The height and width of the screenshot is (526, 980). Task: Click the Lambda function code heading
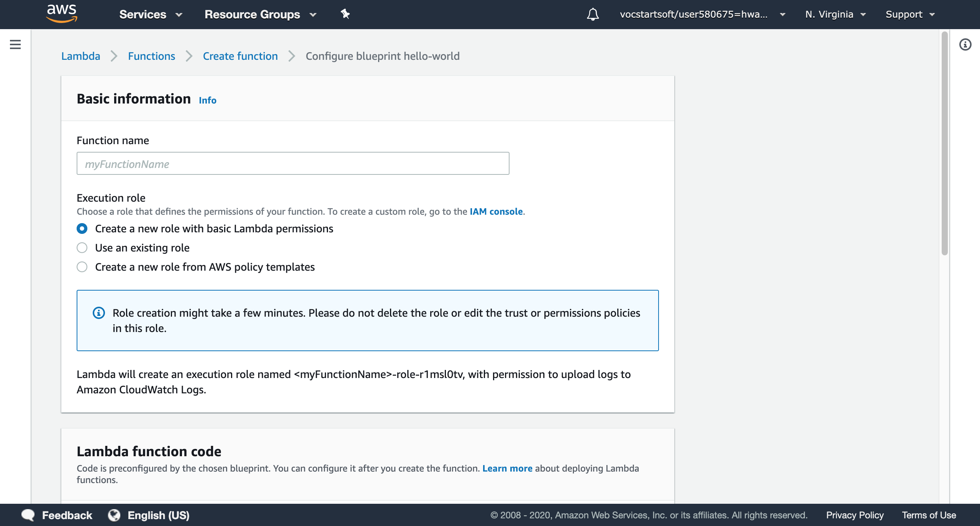pyautogui.click(x=149, y=451)
